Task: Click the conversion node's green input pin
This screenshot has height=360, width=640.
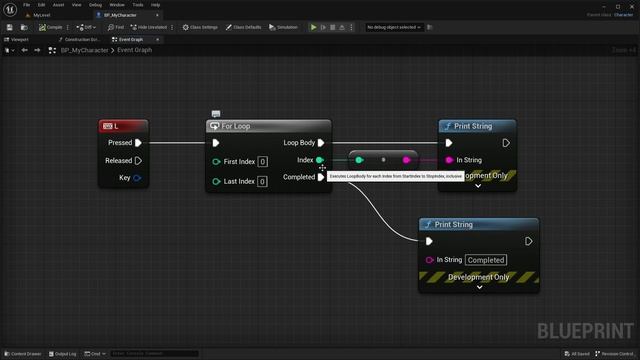Action: (359, 160)
